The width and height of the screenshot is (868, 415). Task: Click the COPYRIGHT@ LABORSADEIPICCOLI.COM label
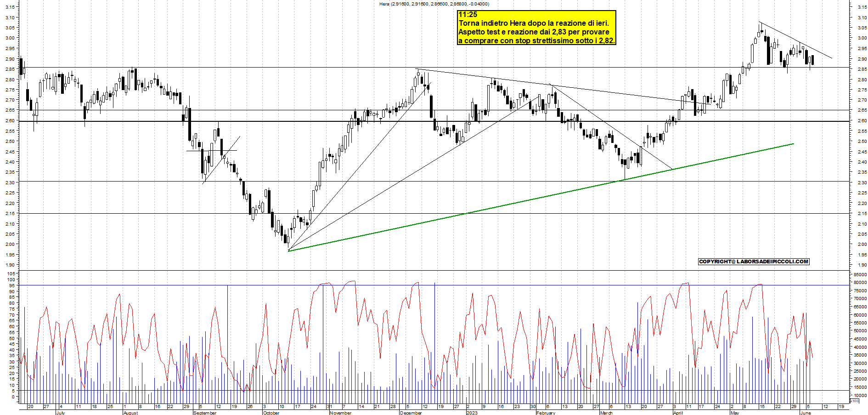(x=754, y=262)
